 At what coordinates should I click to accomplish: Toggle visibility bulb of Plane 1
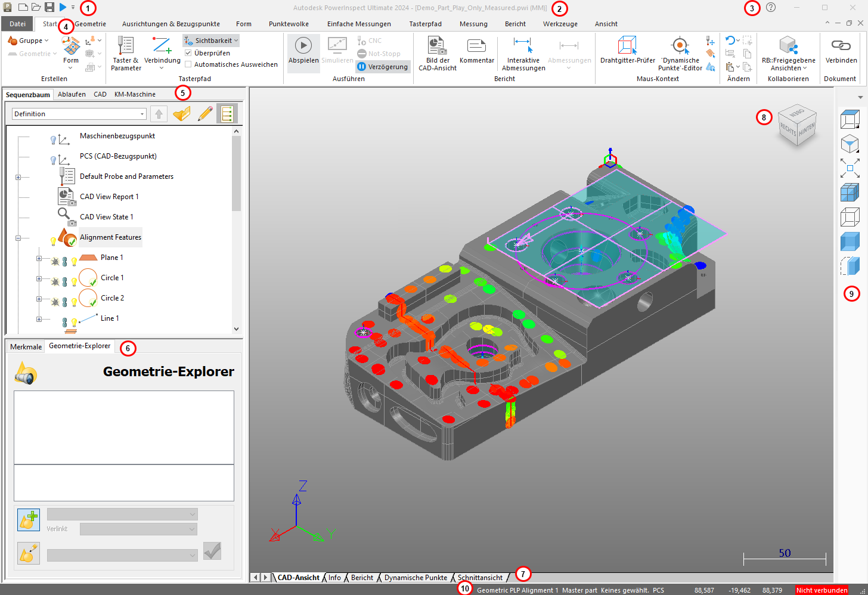(x=74, y=262)
